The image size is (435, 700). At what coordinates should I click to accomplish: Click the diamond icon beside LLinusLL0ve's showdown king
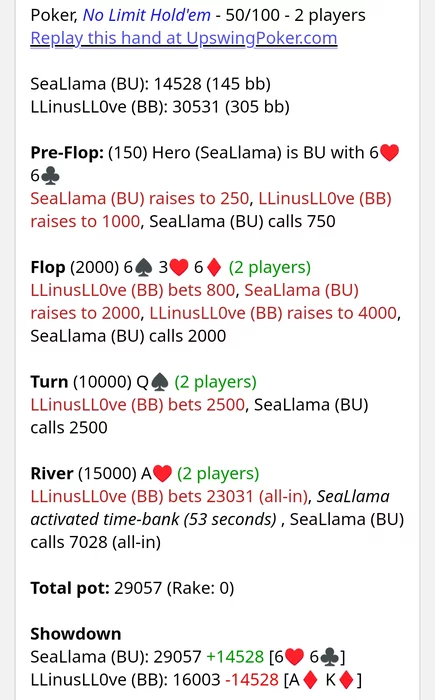[x=346, y=680]
